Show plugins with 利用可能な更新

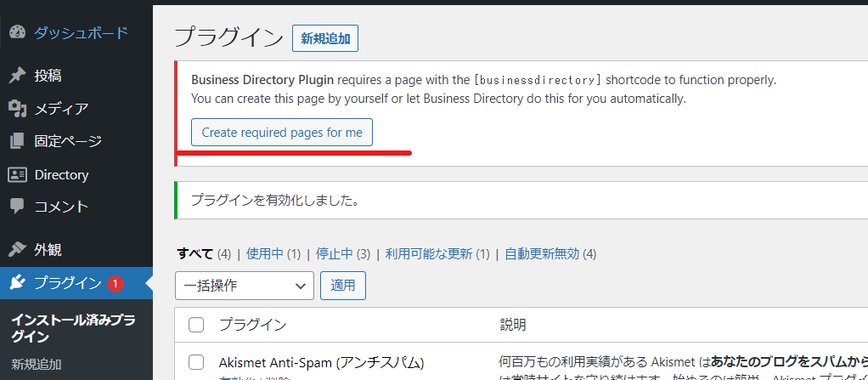tap(429, 253)
